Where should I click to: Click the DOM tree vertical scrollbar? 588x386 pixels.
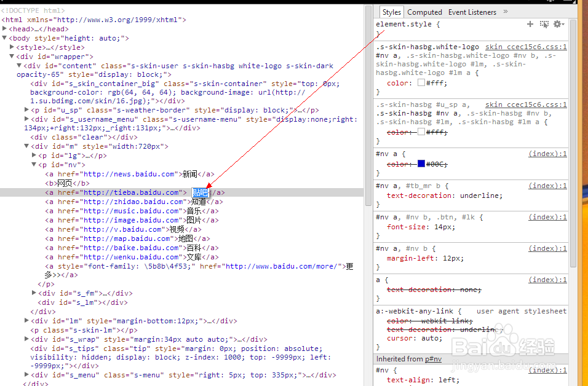368,105
